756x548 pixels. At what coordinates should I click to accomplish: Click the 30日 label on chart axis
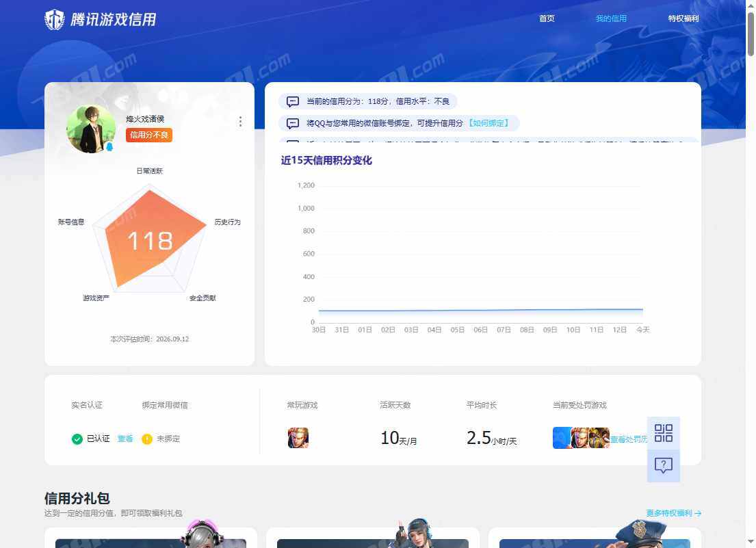[319, 330]
